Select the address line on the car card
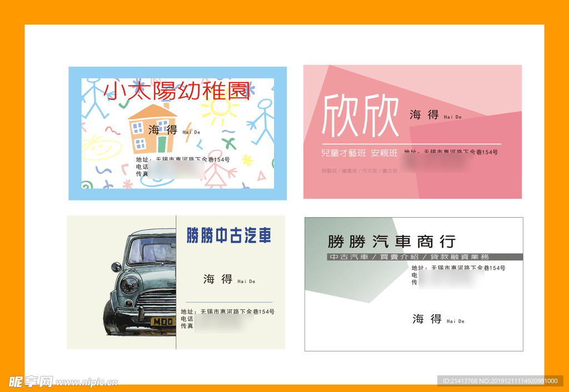Viewport: 569px width, 392px height. tap(228, 311)
